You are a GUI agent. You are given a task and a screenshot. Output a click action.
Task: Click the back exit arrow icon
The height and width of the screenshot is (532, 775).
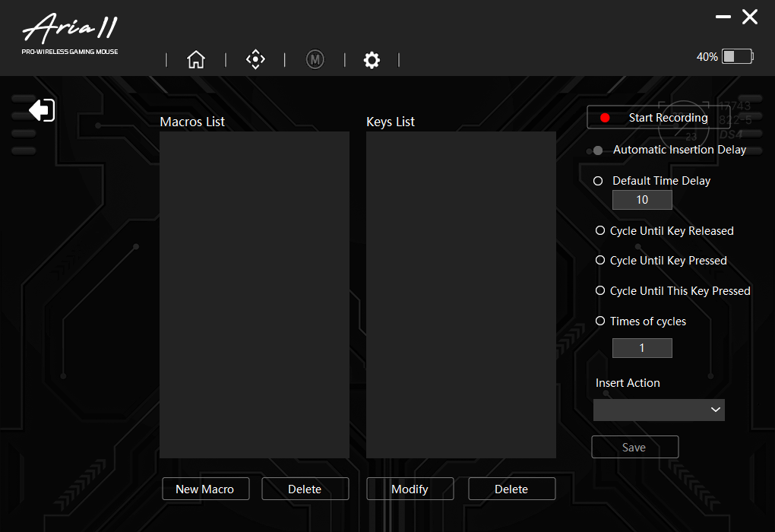click(x=42, y=110)
